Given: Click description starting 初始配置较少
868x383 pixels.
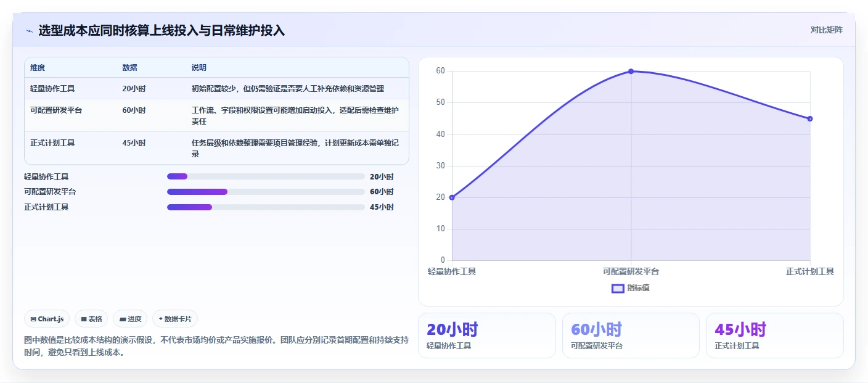Looking at the screenshot, I should 288,89.
